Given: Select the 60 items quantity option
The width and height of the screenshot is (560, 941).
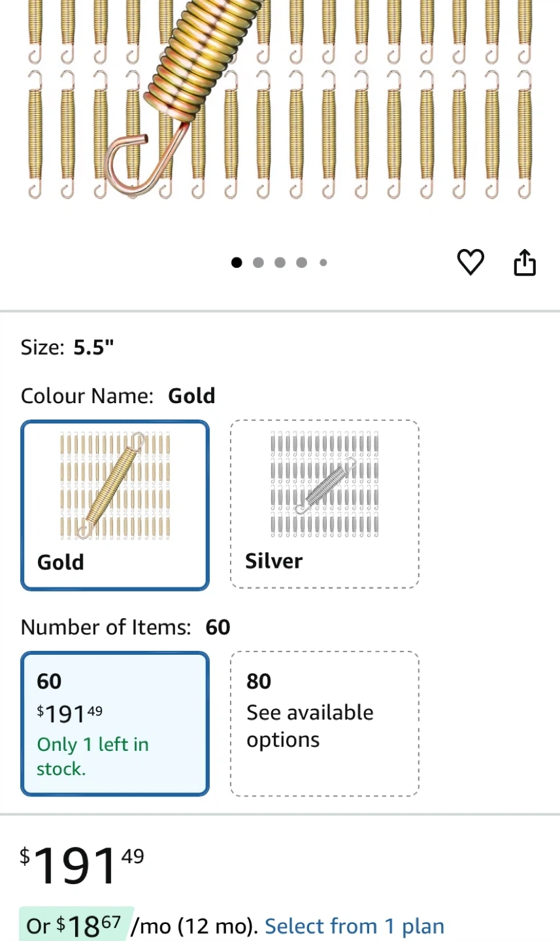Looking at the screenshot, I should (x=115, y=723).
